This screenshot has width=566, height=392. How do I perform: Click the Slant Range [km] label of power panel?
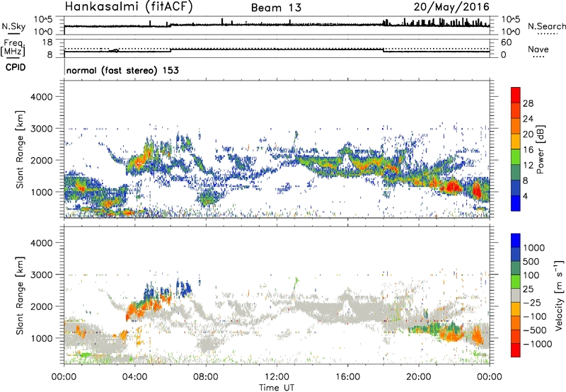coord(20,149)
